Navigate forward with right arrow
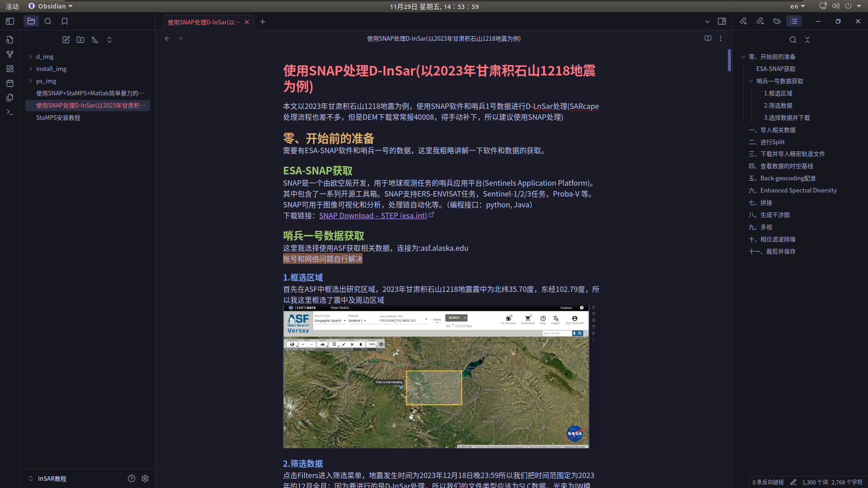This screenshot has height=488, width=868. [180, 38]
